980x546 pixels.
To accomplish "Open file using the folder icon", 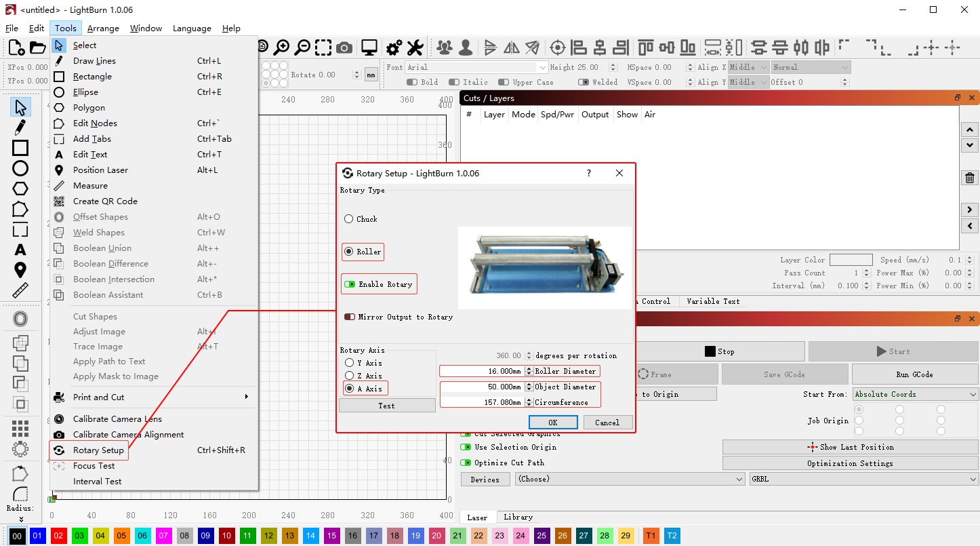I will pos(38,47).
